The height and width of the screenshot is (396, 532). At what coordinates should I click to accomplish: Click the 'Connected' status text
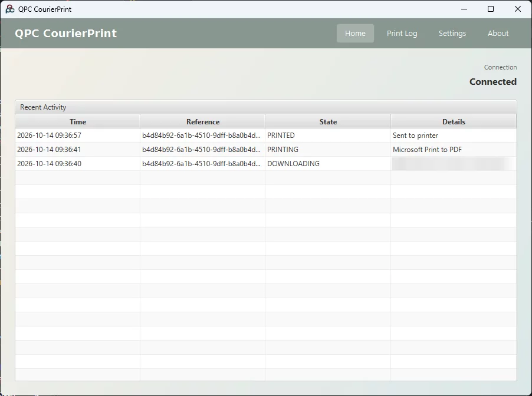[493, 82]
